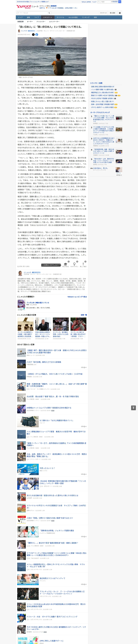Open topic 首相 非核三原則の堅持を明言せず

(x=103, y=87)
